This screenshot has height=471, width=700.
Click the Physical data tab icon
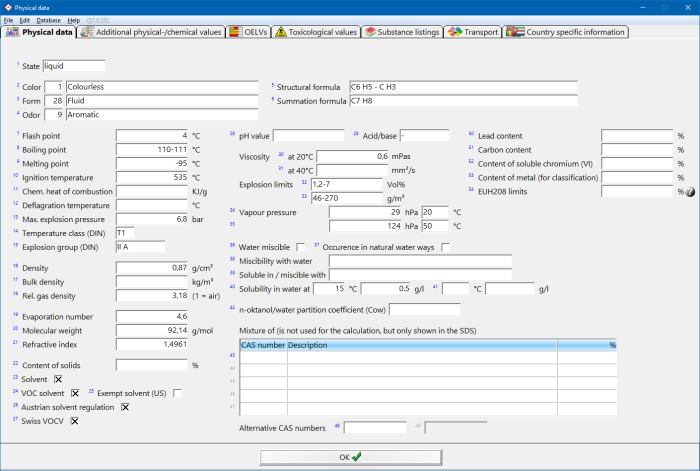(13, 32)
